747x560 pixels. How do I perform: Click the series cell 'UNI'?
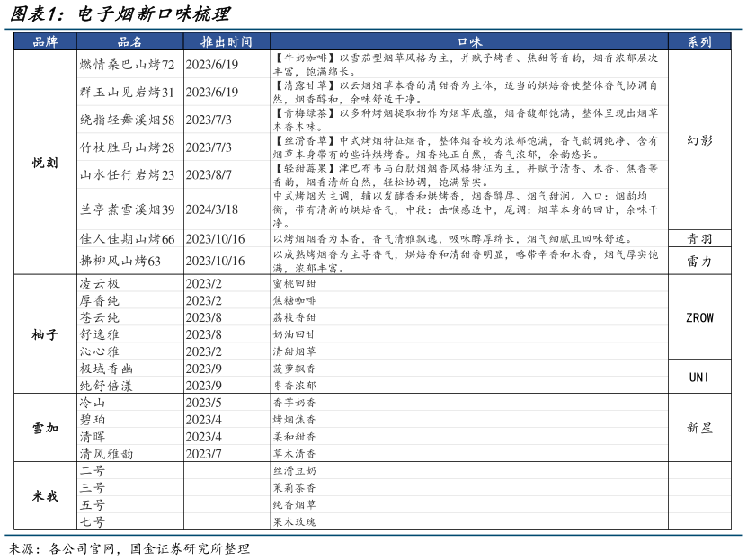[x=699, y=377]
